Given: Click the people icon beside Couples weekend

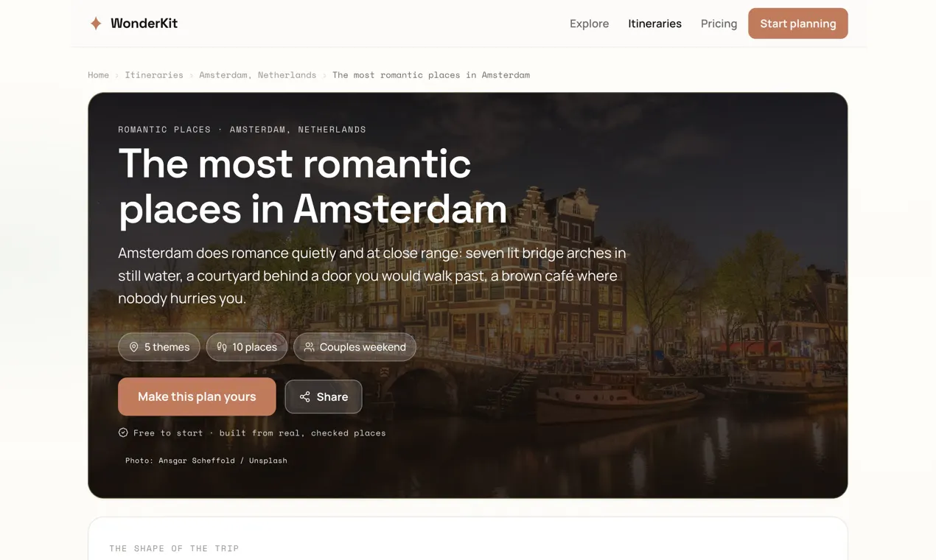Looking at the screenshot, I should (310, 347).
